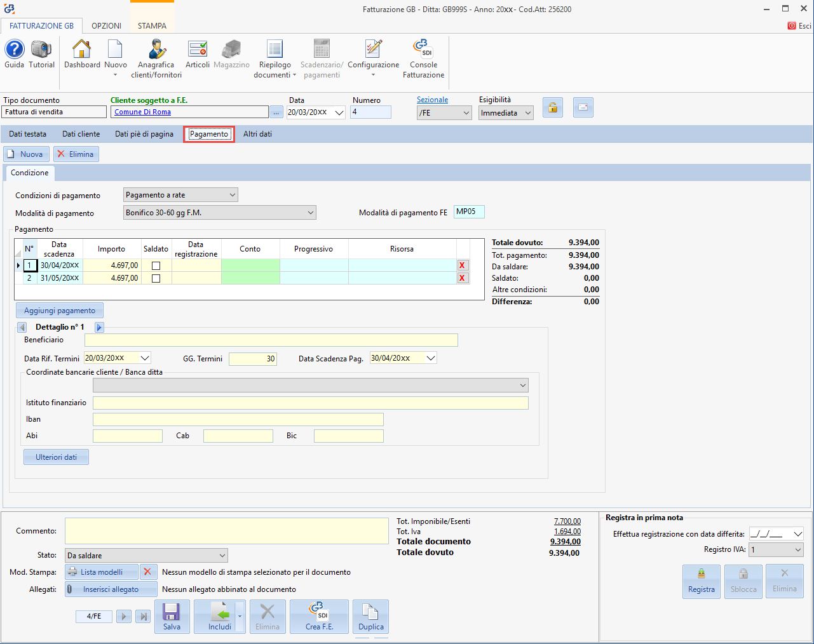Click into the Iban field
The width and height of the screenshot is (814, 644).
238,419
